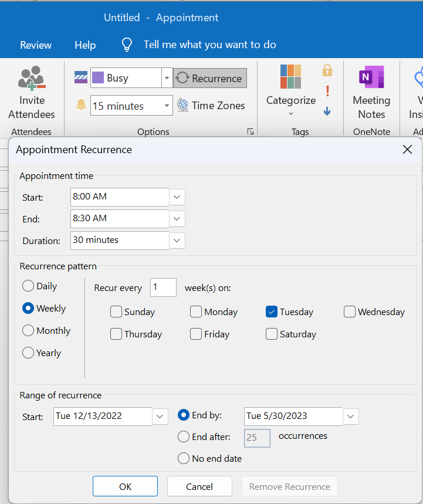Check the Monday checkbox
This screenshot has height=504, width=423.
196,312
